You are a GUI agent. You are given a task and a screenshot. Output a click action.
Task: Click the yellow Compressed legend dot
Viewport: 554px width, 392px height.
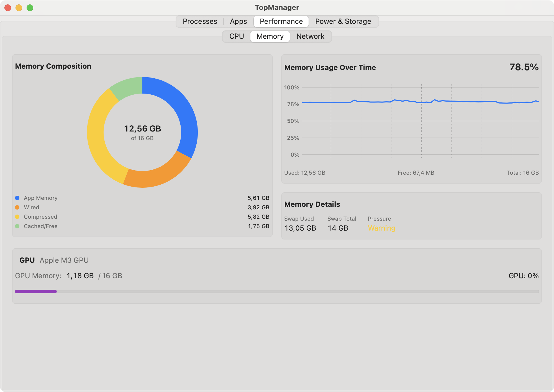(x=17, y=217)
